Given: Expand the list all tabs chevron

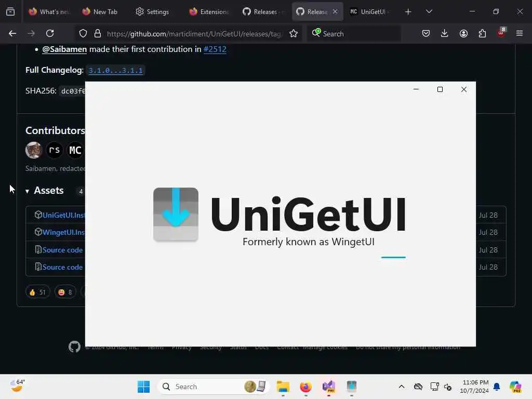Looking at the screenshot, I should tap(429, 12).
